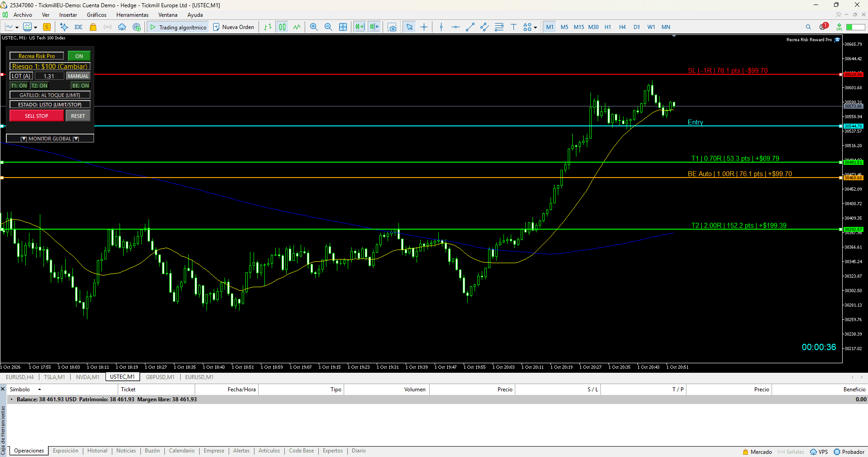Screen dimensions: 868x457
Task: Click the LOT value 1.31 field
Action: pos(49,76)
